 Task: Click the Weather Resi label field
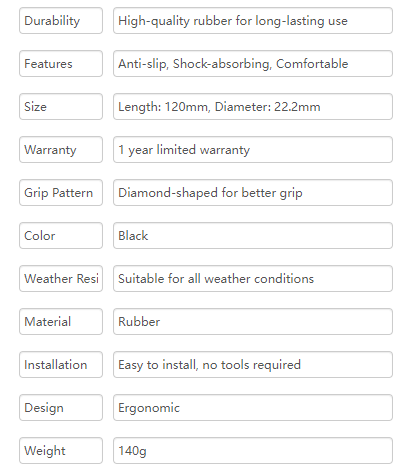coord(61,279)
